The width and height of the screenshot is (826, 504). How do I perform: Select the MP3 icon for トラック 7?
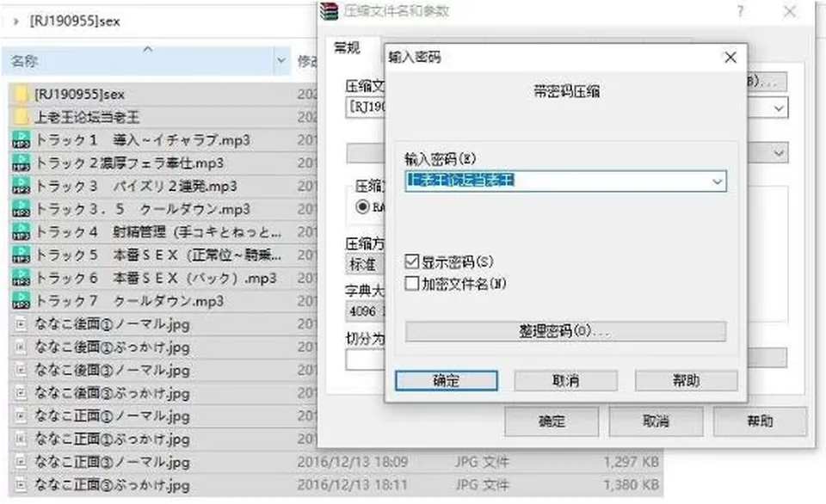pyautogui.click(x=21, y=301)
